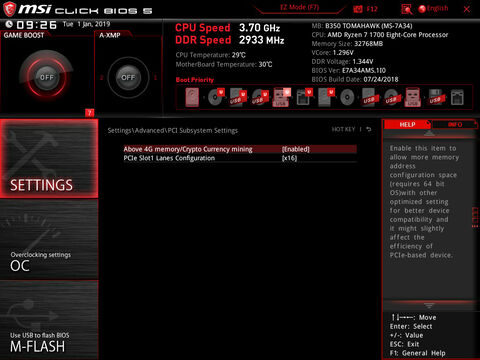Select the UEFI CD/DVD boot device icon

[x=216, y=97]
